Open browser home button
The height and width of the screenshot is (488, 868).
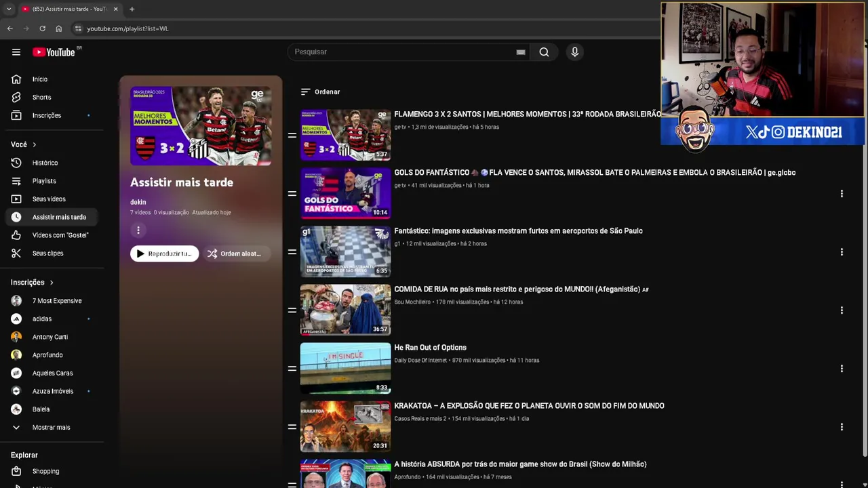point(59,28)
